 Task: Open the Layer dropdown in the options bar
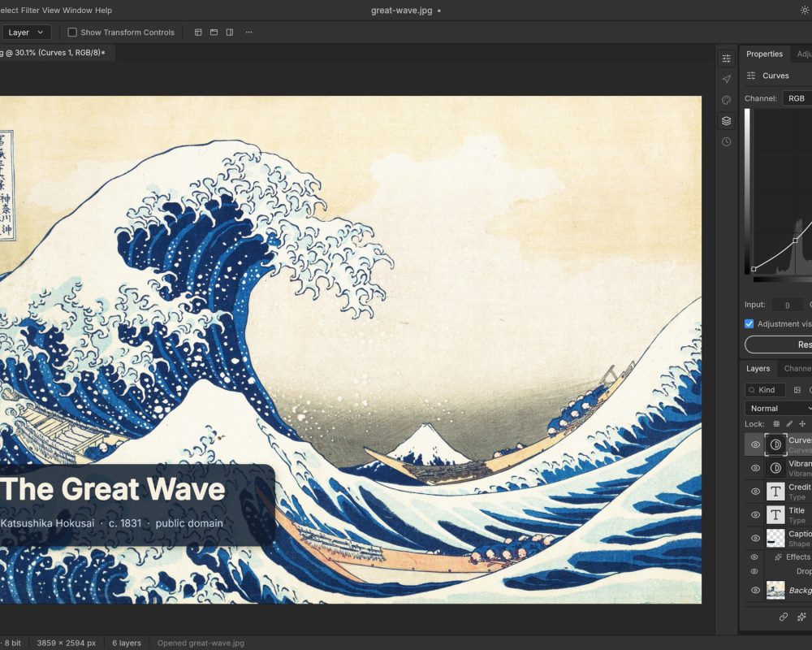coord(25,32)
